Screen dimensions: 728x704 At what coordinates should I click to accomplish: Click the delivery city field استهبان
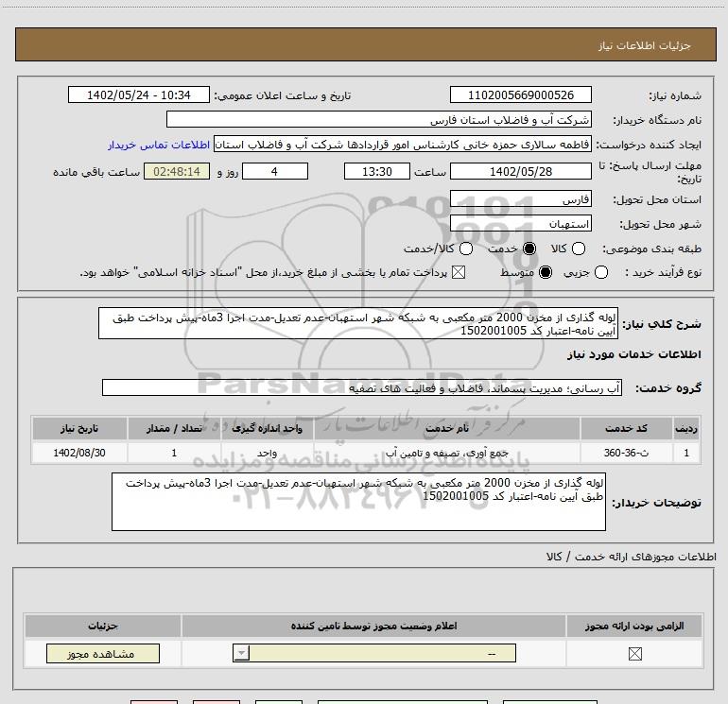click(520, 224)
